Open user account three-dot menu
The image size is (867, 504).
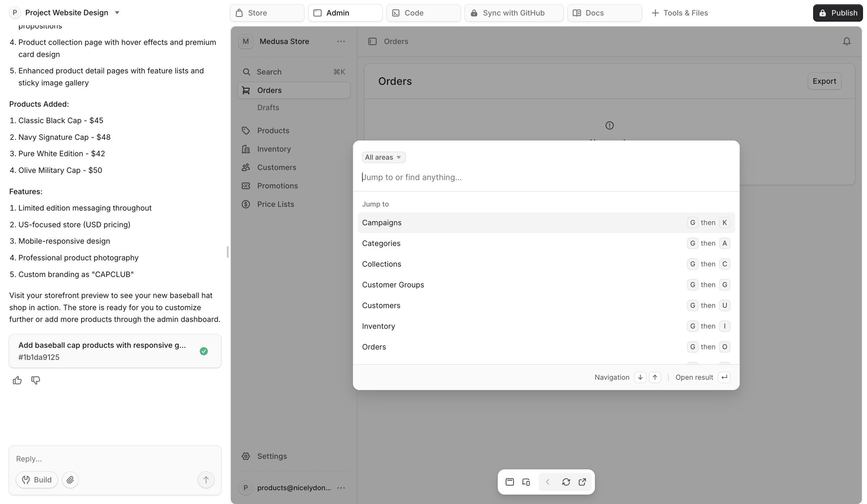[341, 488]
